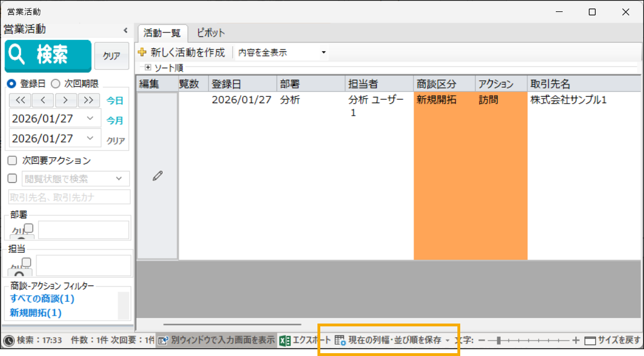The height and width of the screenshot is (356, 644).
Task: Select the 登録日 radio button
Action: [11, 84]
